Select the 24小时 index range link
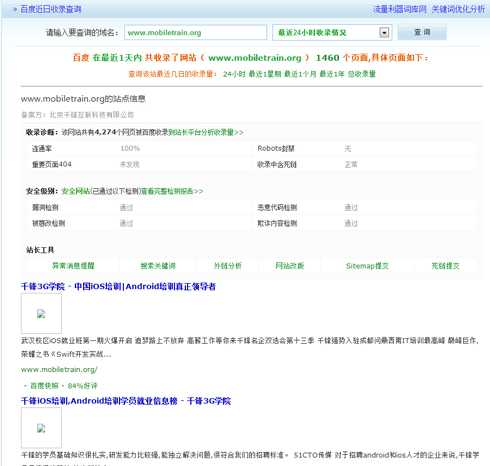This screenshot has width=490, height=466. [234, 74]
